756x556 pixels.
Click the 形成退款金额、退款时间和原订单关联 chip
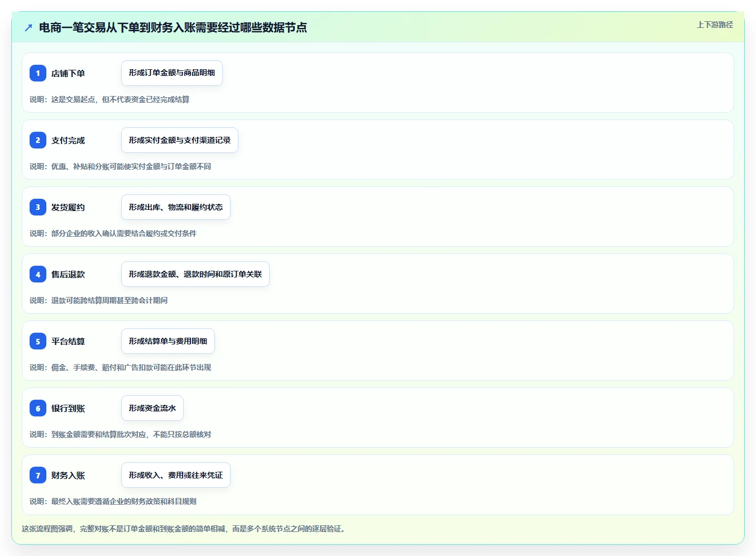click(195, 274)
